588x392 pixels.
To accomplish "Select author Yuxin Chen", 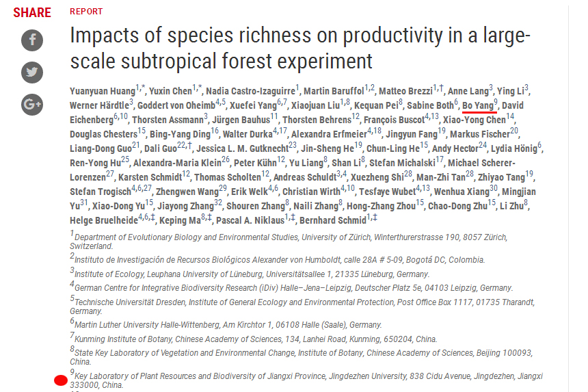I will point(171,91).
